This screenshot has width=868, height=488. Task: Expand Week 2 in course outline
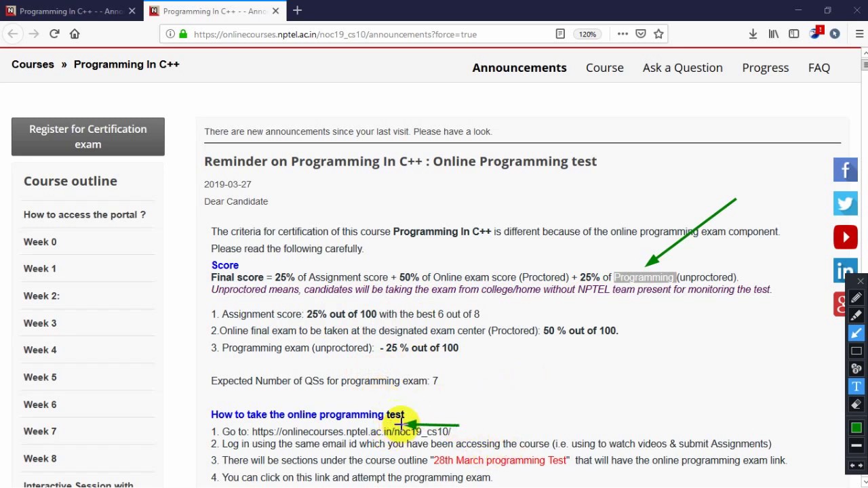coord(41,296)
